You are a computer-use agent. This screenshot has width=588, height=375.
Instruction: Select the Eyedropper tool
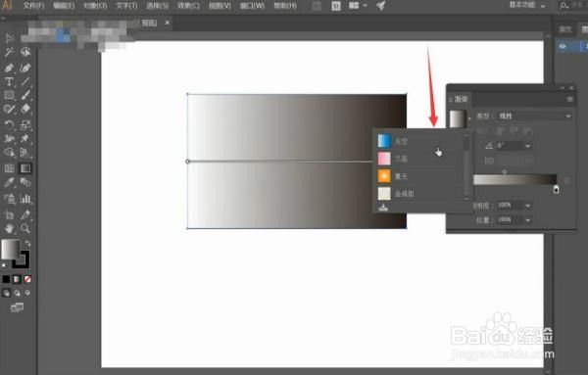pyautogui.click(x=9, y=182)
